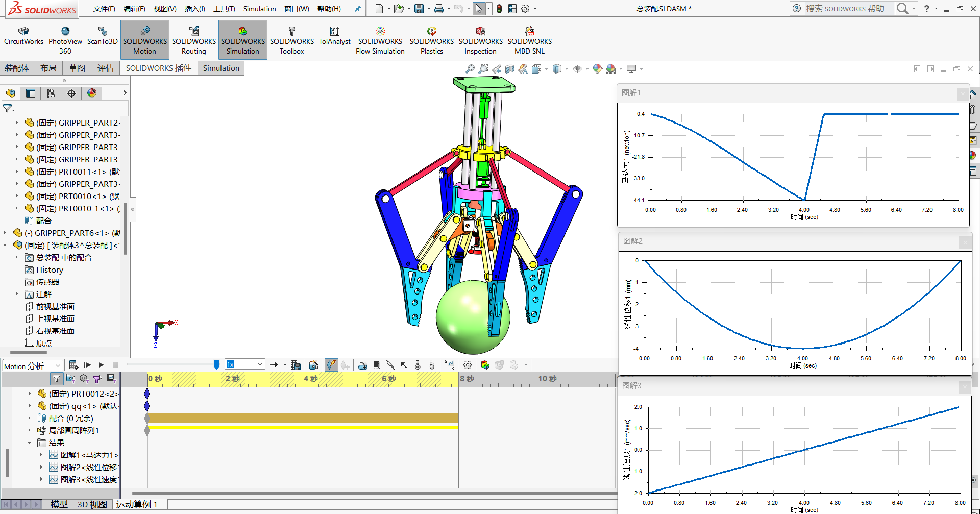The image size is (980, 514).
Task: Add a motor to the study
Action: click(362, 365)
